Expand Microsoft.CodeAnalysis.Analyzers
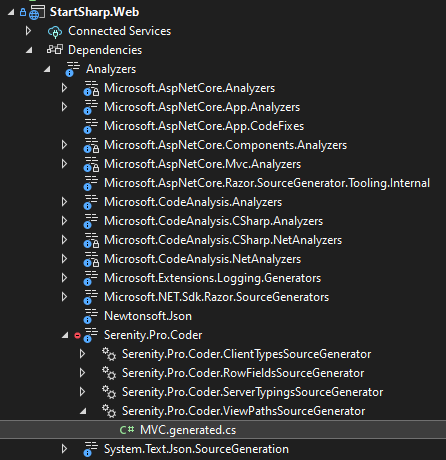Screen dimensions: 446x460 [x=64, y=202]
